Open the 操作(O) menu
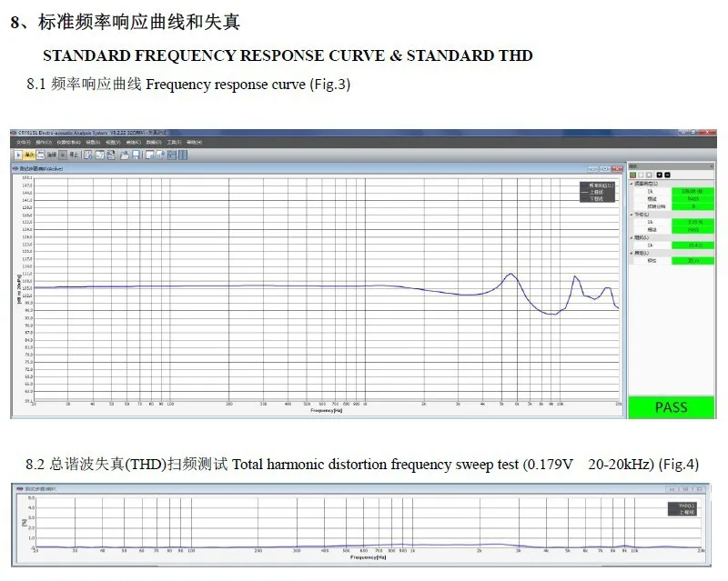728x581 pixels. click(x=44, y=143)
